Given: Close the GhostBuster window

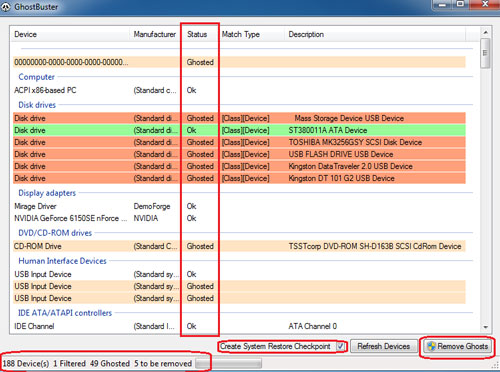Looking at the screenshot, I should point(485,5).
